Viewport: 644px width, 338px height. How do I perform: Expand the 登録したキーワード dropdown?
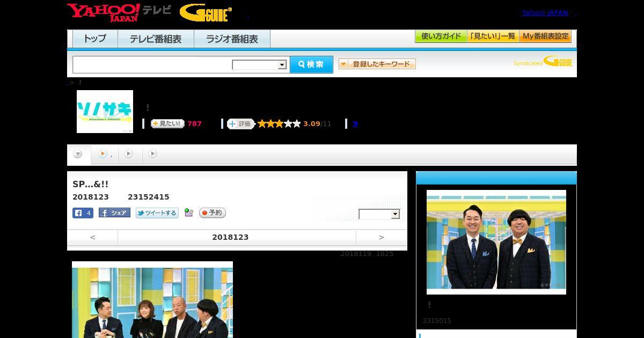pos(377,64)
